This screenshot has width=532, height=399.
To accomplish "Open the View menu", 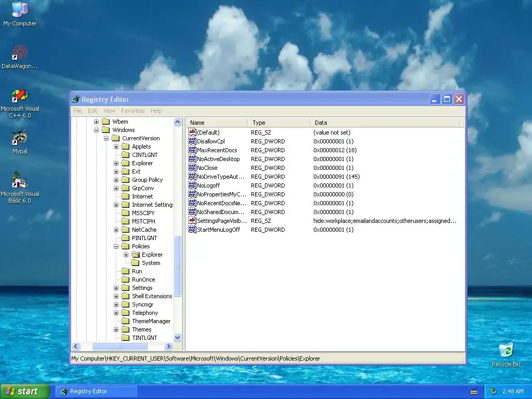I will [x=109, y=111].
